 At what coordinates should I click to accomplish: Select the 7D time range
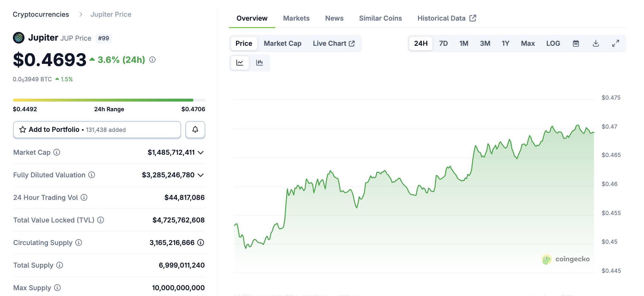tap(443, 44)
